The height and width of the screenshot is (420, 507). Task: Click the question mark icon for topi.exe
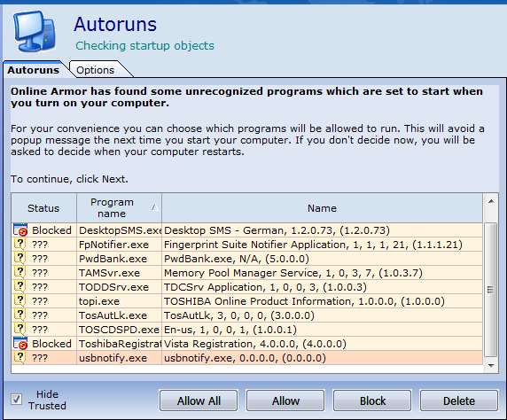[x=19, y=301]
